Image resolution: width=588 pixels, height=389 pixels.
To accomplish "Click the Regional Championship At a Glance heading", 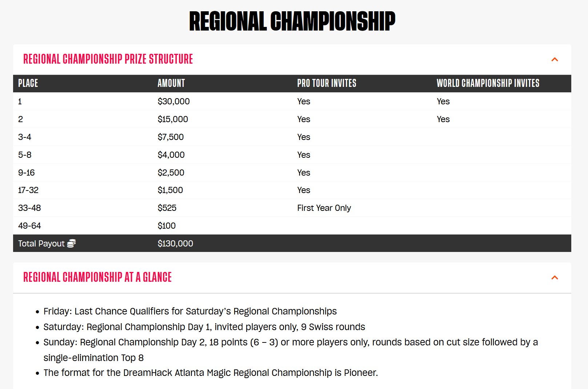I will 97,277.
